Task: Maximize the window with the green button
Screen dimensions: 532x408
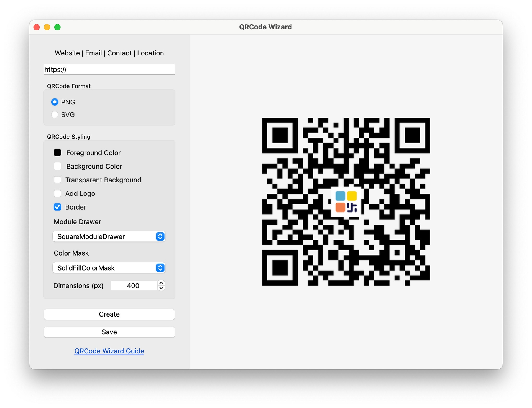Action: coord(57,27)
